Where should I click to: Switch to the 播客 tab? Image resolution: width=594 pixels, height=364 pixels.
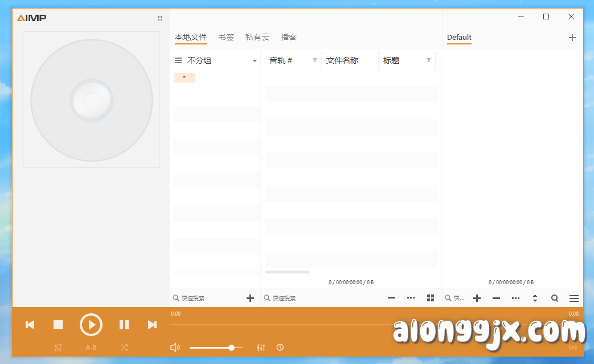[x=289, y=36]
